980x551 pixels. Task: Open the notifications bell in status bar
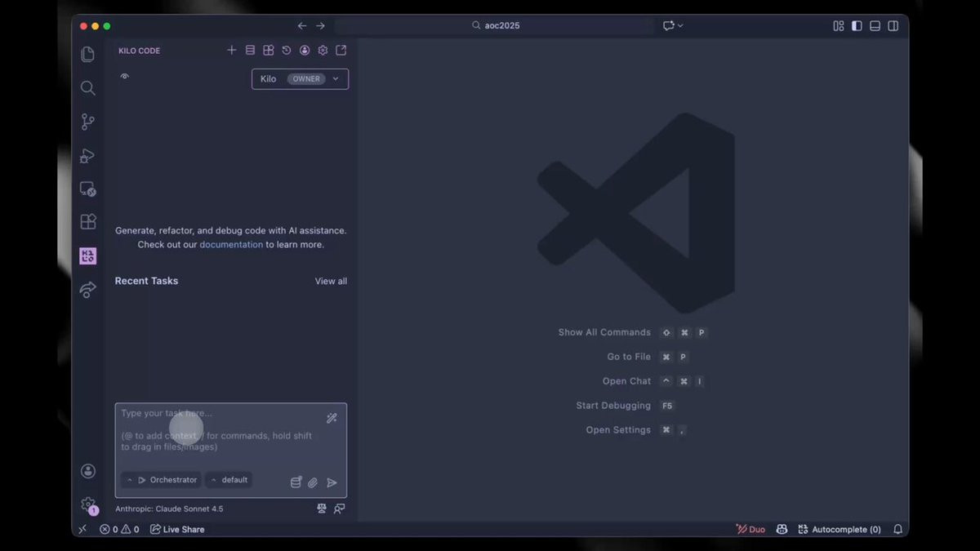click(x=898, y=529)
